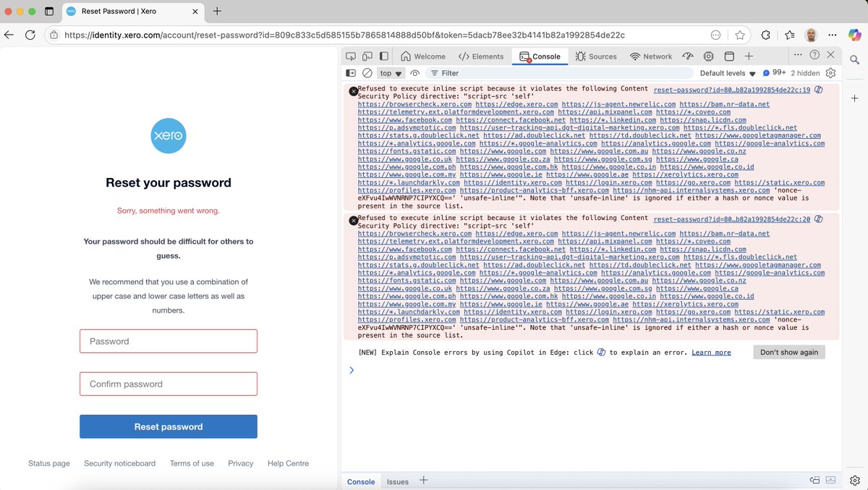Screen dimensions: 868x490
Task: Switch to the Elements tab
Action: pos(481,56)
